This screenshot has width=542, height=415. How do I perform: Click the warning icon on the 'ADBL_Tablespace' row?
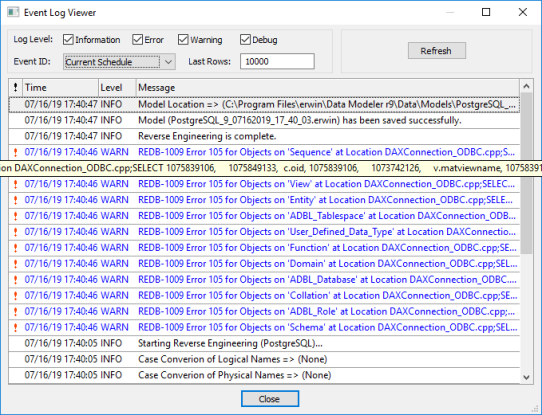pyautogui.click(x=15, y=216)
